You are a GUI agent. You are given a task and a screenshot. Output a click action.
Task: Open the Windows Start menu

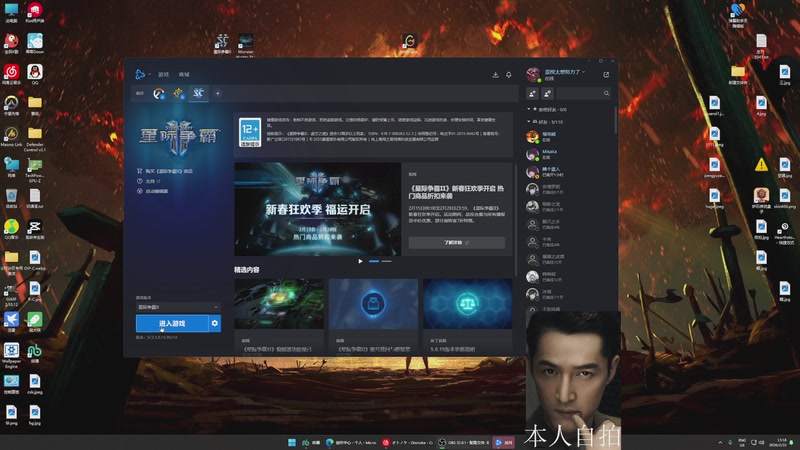point(292,442)
